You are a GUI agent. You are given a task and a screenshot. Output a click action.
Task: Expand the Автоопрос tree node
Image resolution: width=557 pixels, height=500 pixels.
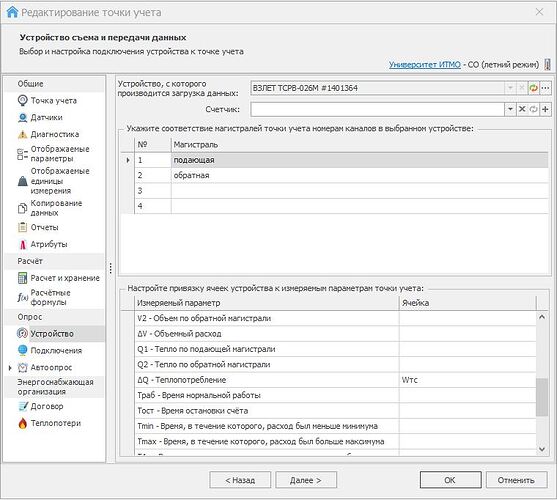[10, 368]
